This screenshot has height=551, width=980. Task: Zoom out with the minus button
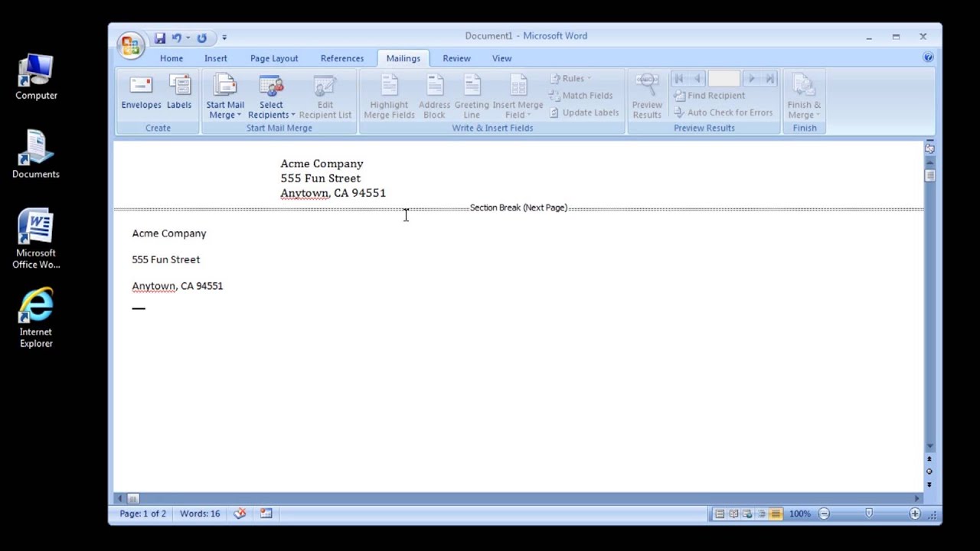coord(824,514)
